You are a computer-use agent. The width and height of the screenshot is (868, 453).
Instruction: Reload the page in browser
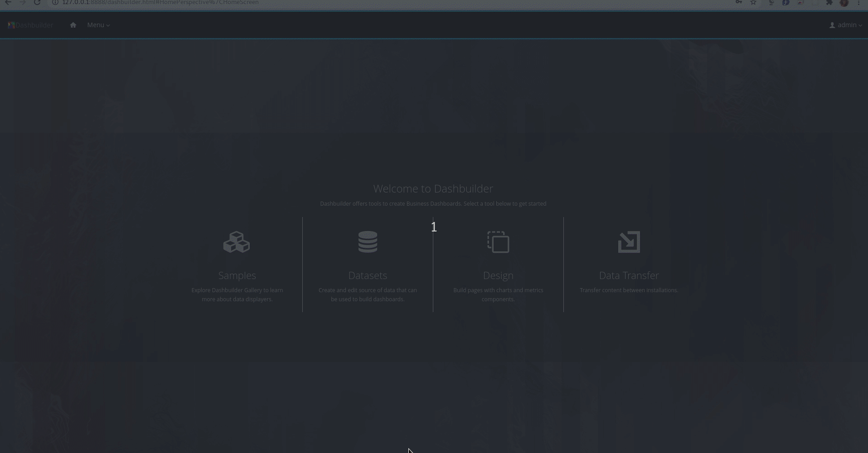pyautogui.click(x=37, y=2)
